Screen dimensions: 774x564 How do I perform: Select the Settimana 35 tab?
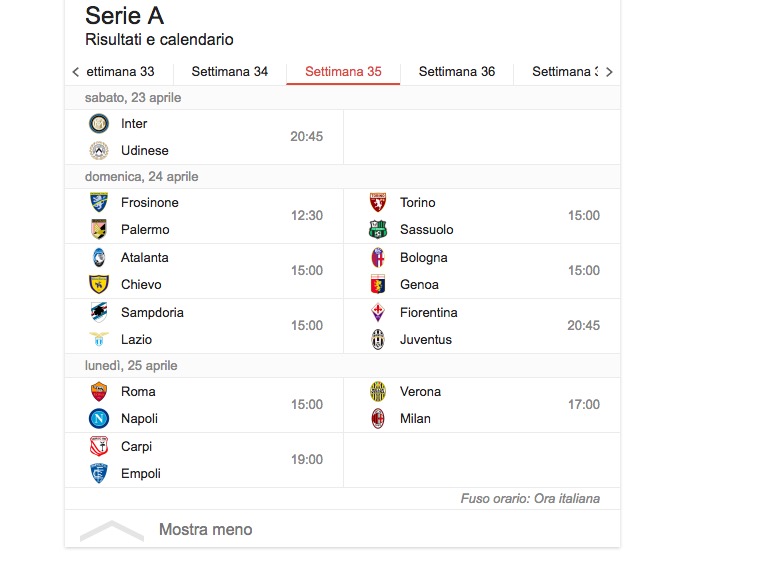tap(343, 72)
